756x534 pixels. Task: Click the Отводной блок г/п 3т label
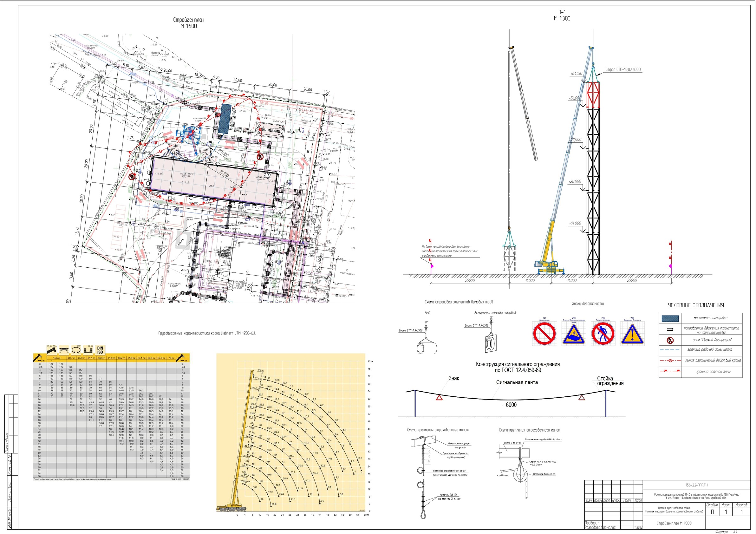(x=544, y=474)
